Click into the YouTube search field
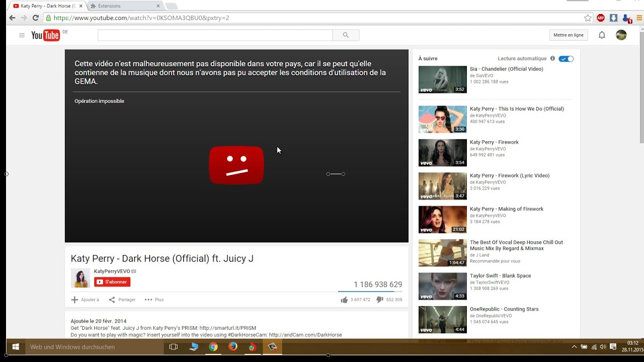 pos(215,35)
